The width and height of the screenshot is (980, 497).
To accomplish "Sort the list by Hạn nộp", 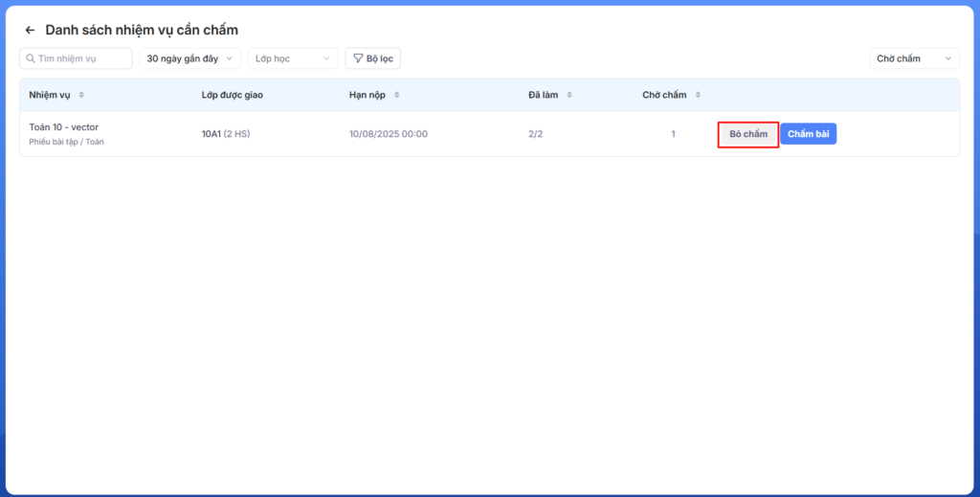I will (x=397, y=95).
